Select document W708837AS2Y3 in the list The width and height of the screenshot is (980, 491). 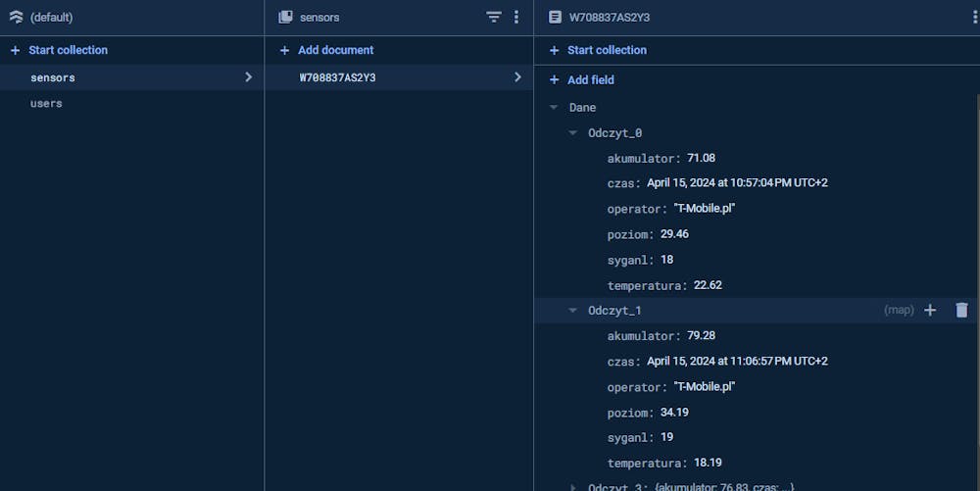pos(399,77)
